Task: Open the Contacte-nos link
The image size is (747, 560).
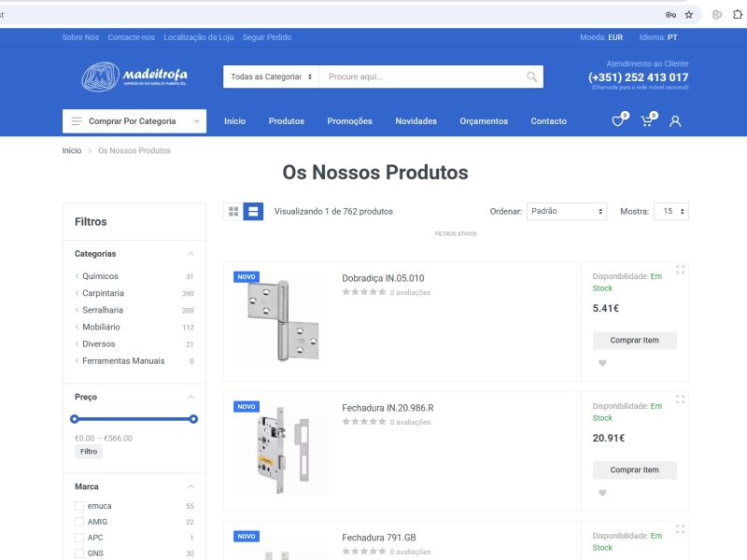Action: click(131, 37)
